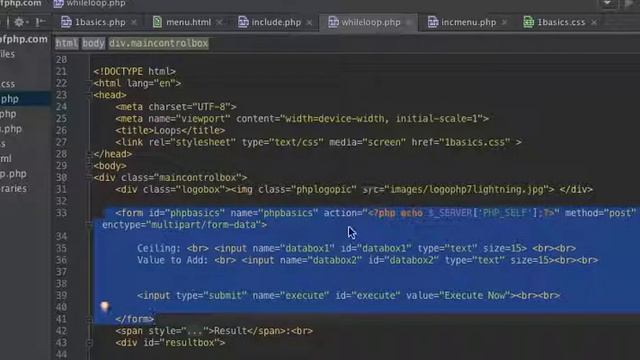Collapse the head tag fold marker on line 23

pyautogui.click(x=89, y=95)
